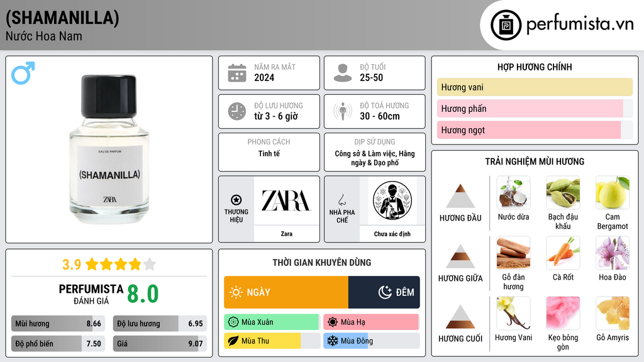Image resolution: width=644 pixels, height=362 pixels.
Task: Click the Mùi hương 8.66 score bar
Action: coord(58,324)
